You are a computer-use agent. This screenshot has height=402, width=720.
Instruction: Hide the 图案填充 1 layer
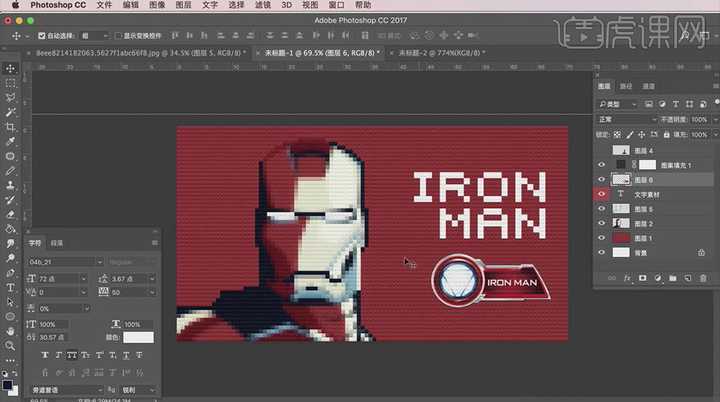[x=602, y=164]
